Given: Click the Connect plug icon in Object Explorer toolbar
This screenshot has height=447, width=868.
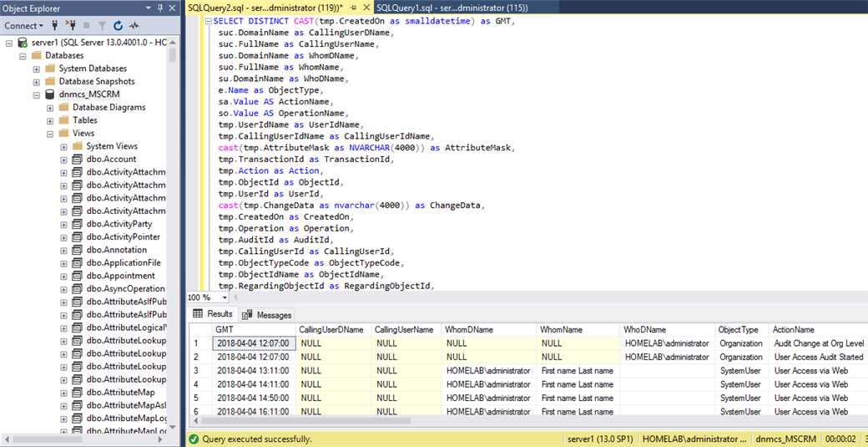Looking at the screenshot, I should pyautogui.click(x=54, y=25).
